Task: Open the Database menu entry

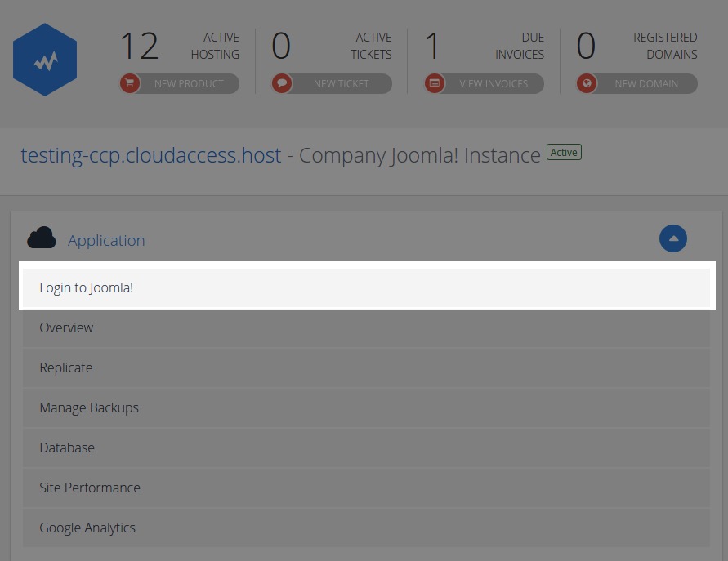Action: pyautogui.click(x=366, y=447)
